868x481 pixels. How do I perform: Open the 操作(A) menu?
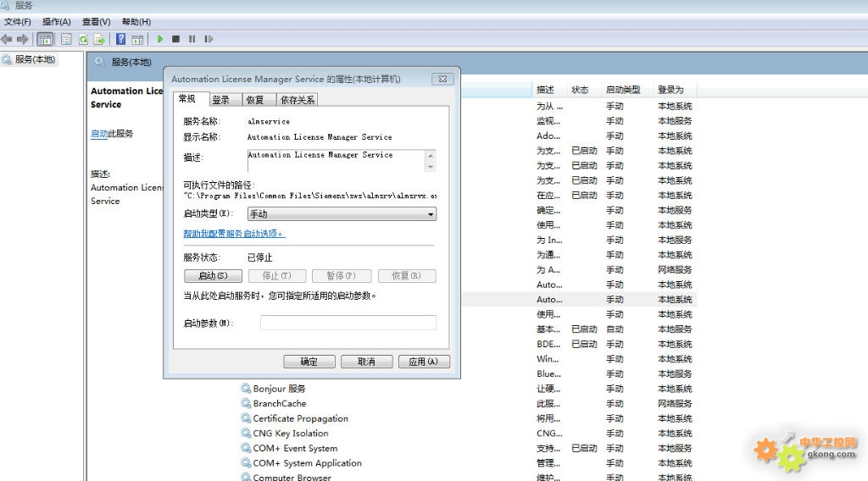57,22
